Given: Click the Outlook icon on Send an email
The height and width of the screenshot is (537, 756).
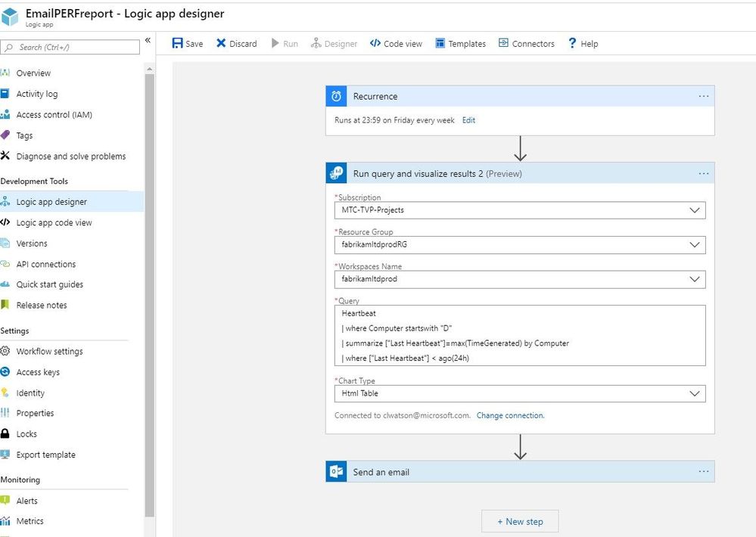Looking at the screenshot, I should [337, 471].
